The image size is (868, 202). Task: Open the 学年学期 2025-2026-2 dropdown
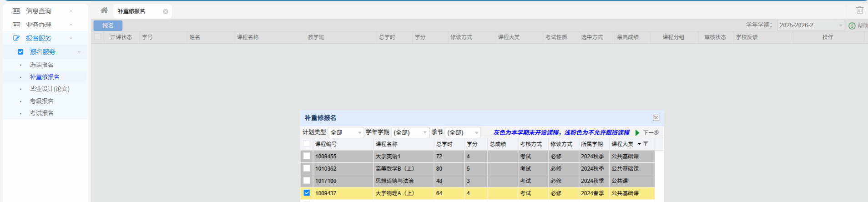[810, 25]
